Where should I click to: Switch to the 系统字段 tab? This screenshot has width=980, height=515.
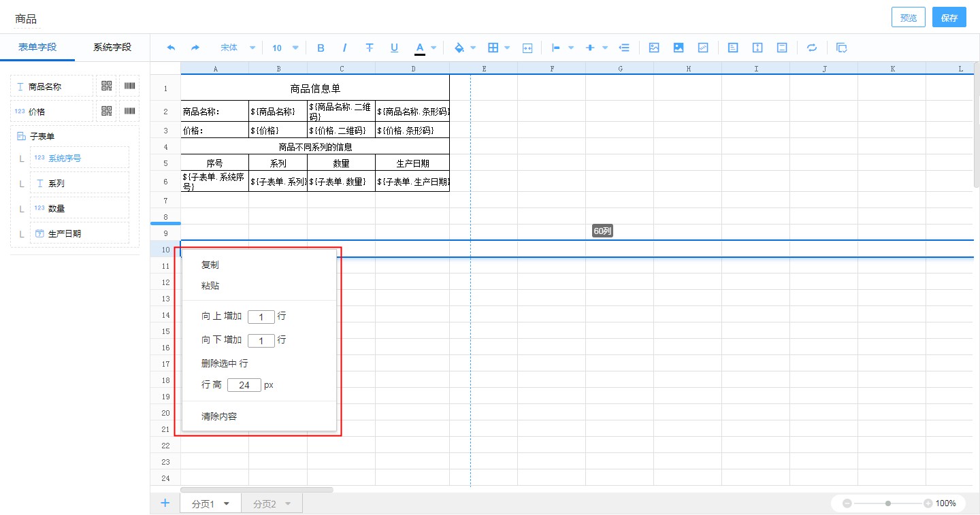click(x=113, y=47)
